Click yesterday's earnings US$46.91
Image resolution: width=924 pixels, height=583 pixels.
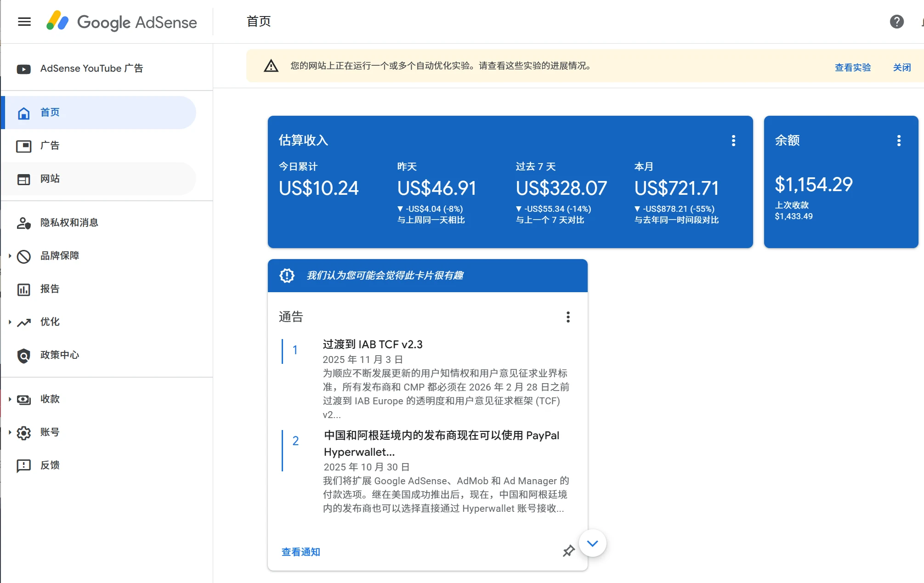(x=436, y=188)
